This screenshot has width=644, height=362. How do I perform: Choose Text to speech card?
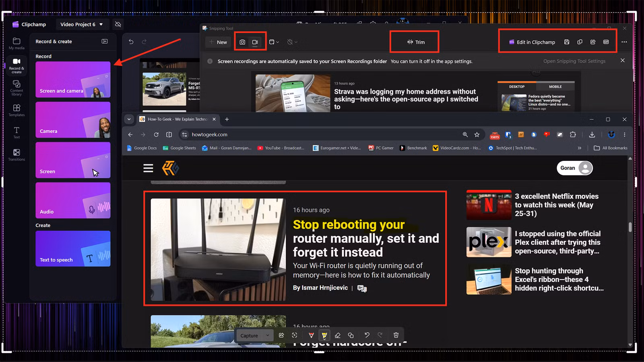pos(73,249)
